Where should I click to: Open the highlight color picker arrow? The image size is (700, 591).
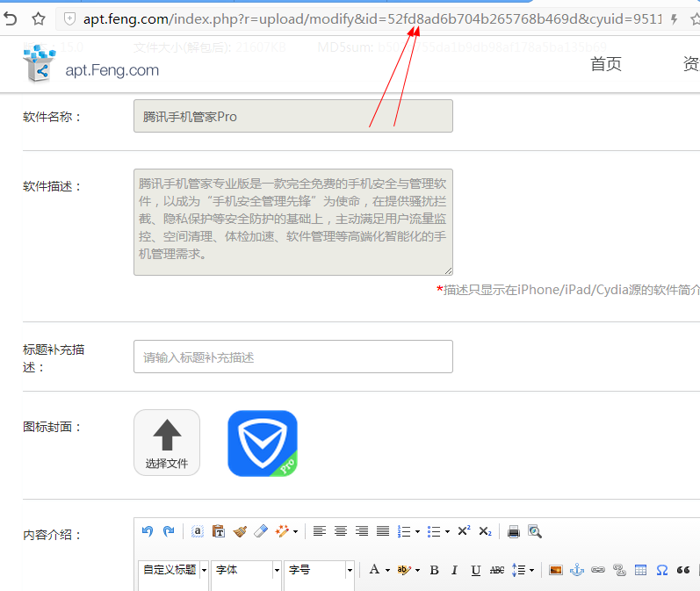pyautogui.click(x=417, y=571)
